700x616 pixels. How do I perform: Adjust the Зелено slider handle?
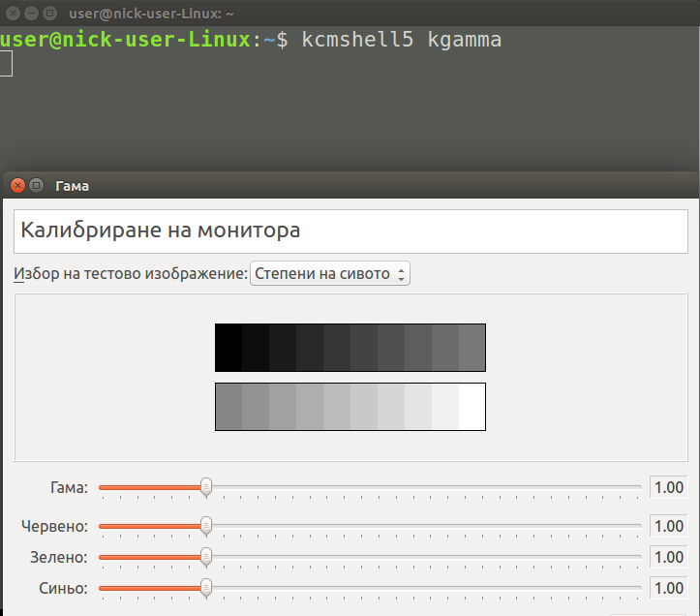coord(206,557)
